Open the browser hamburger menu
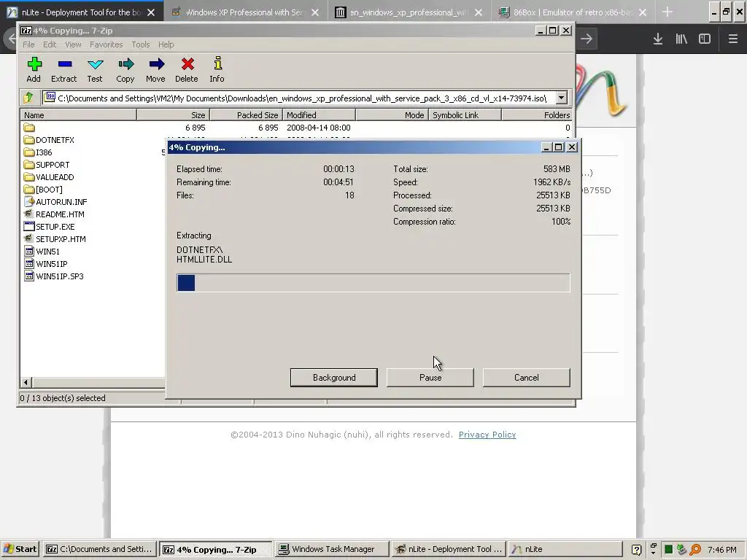The image size is (747, 560). coord(732,39)
